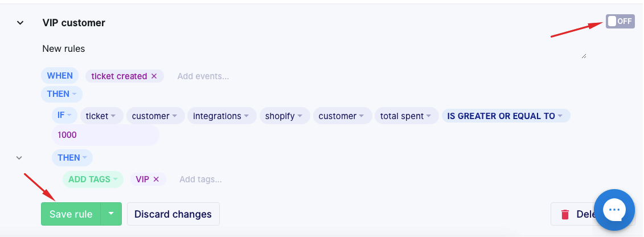Collapse the THEN block chevron
Image resolution: width=644 pixels, height=237 pixels.
click(x=19, y=158)
